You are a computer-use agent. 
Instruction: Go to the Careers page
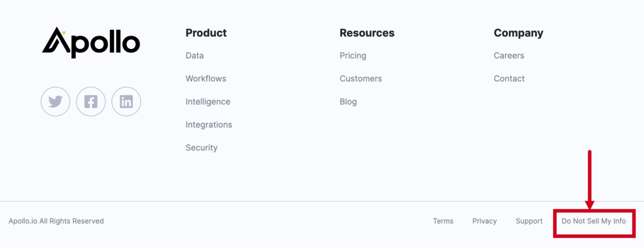[x=509, y=55]
